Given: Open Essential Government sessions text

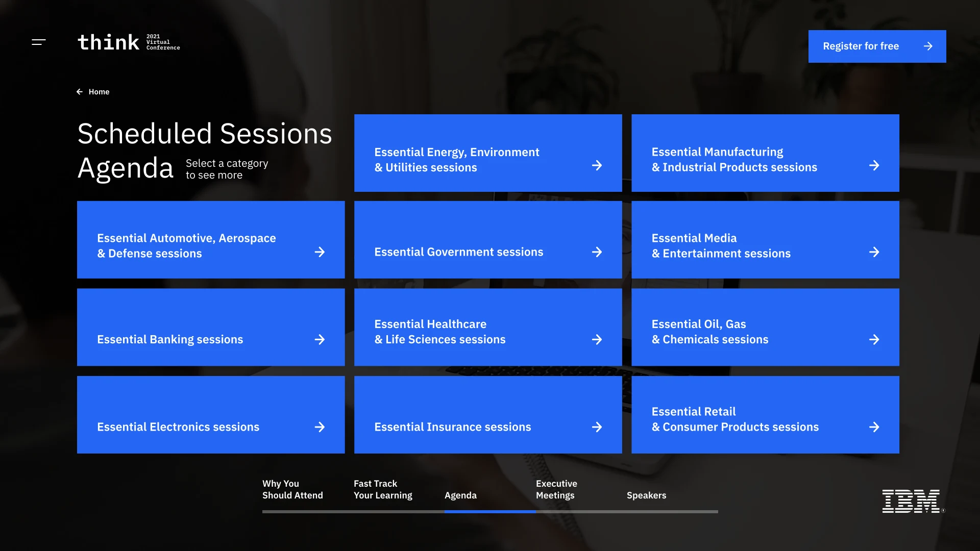Looking at the screenshot, I should (458, 252).
